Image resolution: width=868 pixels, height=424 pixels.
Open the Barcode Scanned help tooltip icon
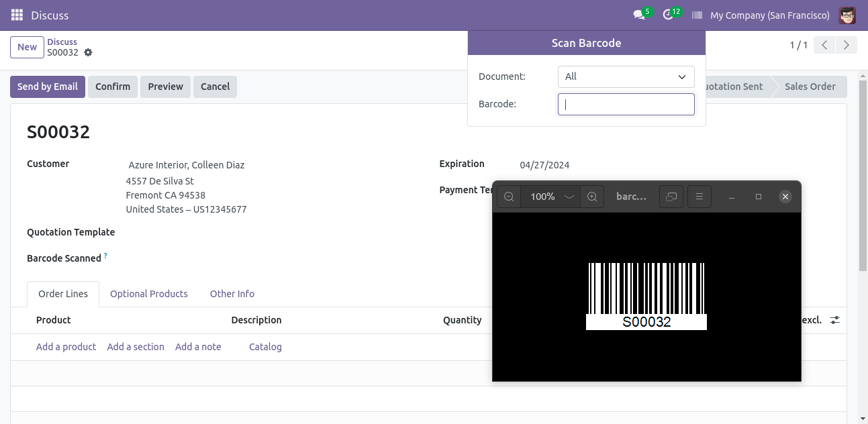point(105,256)
